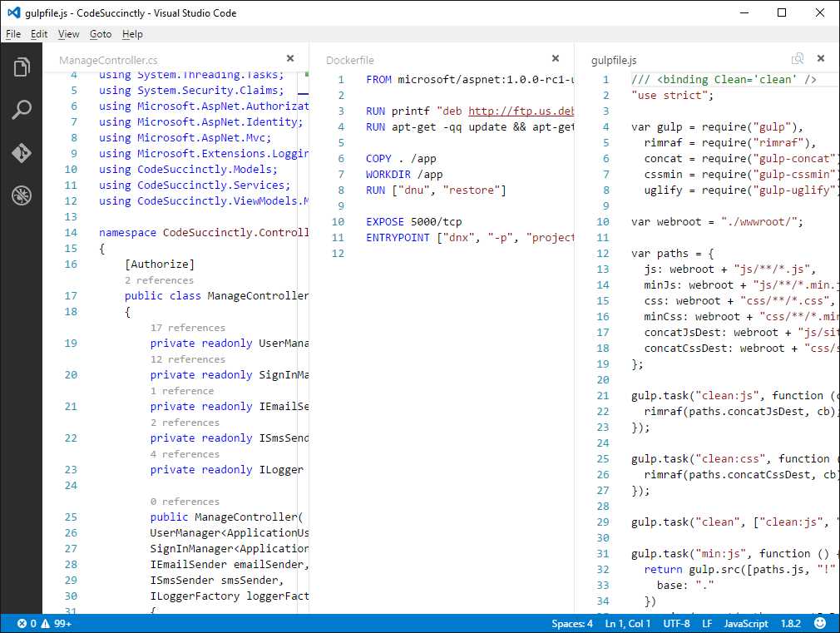Viewport: 840px width, 633px height.
Task: Split the gulpfile.js editor using its icon
Action: point(798,59)
